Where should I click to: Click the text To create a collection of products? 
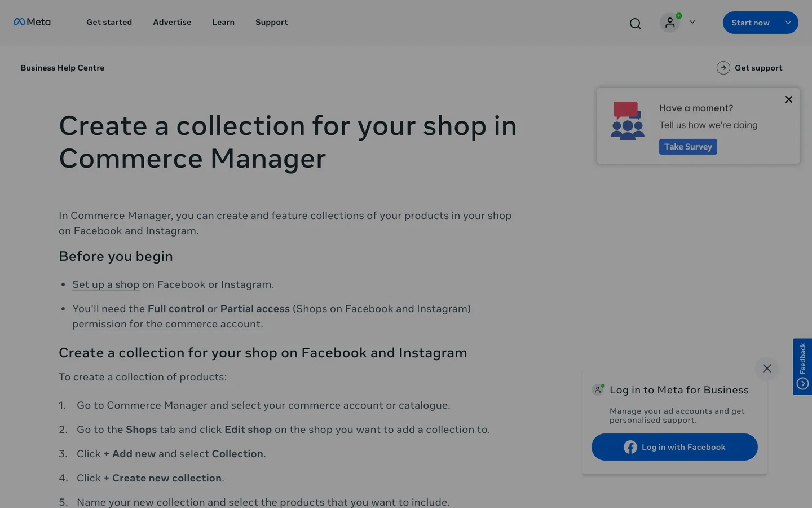(x=143, y=377)
